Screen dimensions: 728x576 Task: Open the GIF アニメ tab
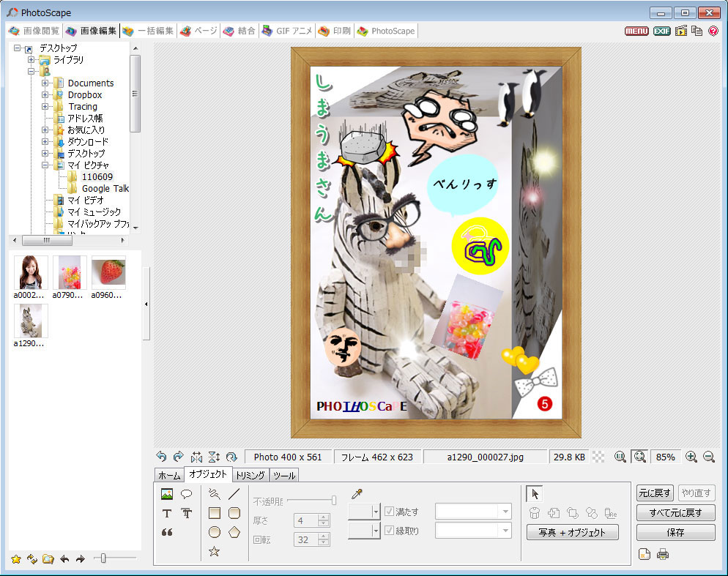click(286, 31)
